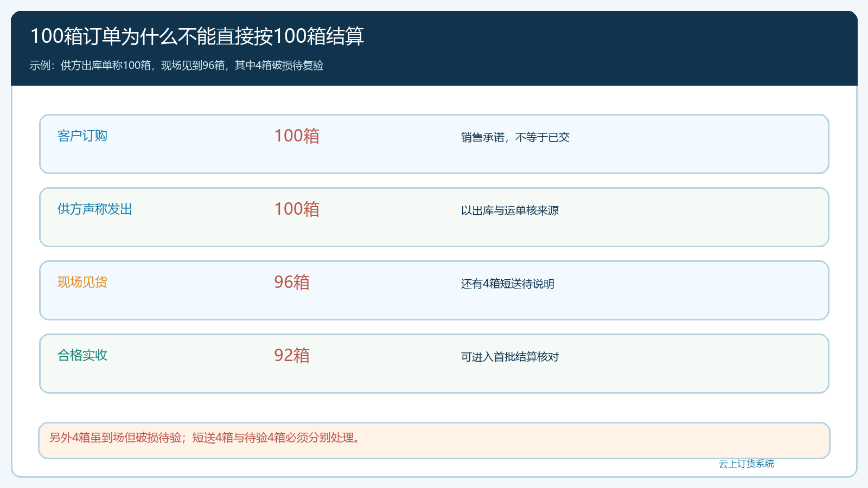This screenshot has height=488, width=868.
Task: Select the subtitle starting with 示例
Action: [176, 66]
